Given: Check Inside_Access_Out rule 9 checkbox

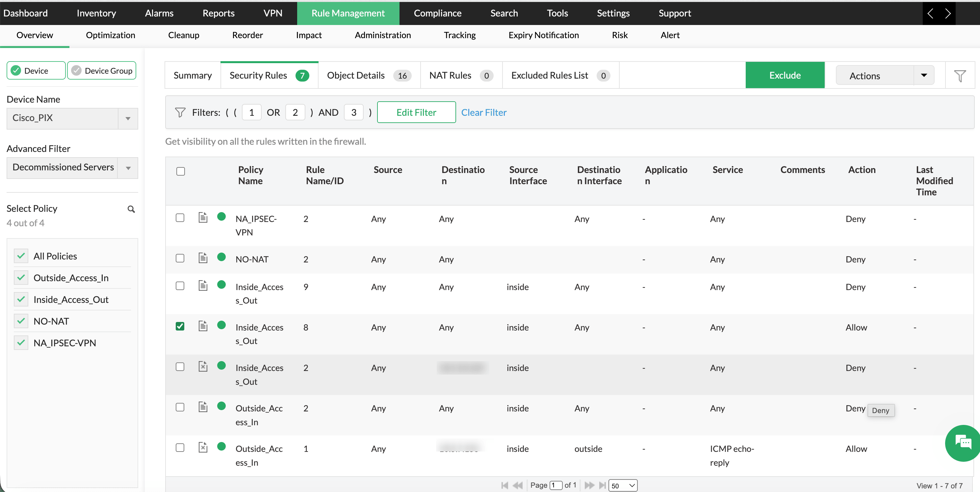Looking at the screenshot, I should point(180,286).
